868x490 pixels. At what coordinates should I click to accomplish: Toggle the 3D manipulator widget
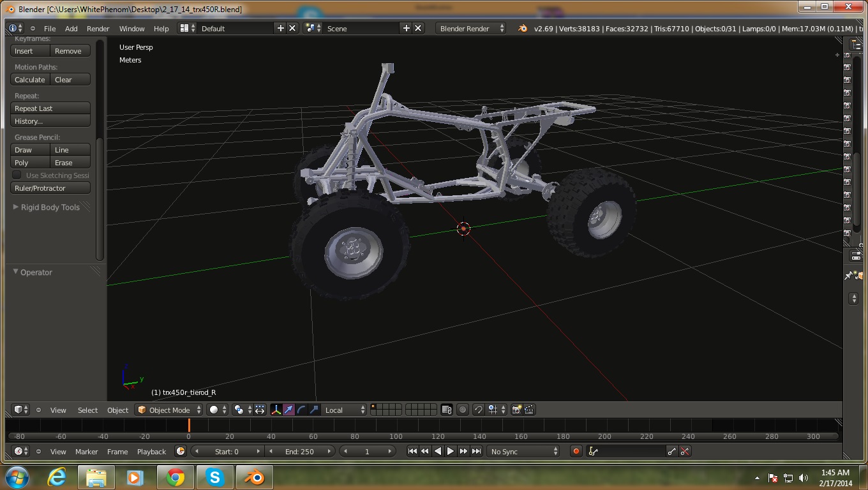(276, 410)
